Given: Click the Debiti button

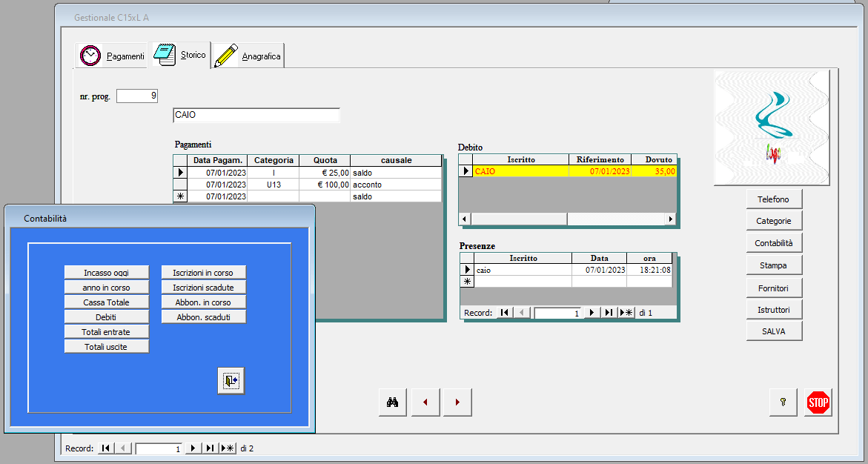Looking at the screenshot, I should coord(107,317).
